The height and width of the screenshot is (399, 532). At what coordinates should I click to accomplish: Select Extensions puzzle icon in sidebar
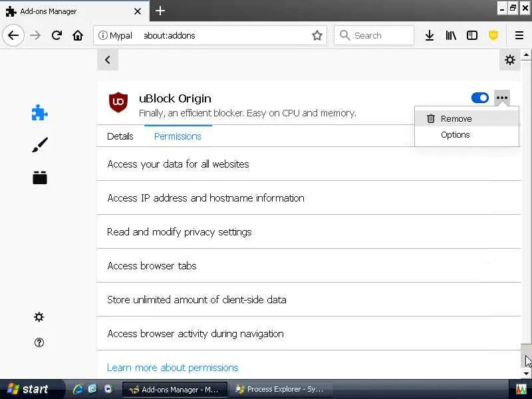(x=40, y=112)
